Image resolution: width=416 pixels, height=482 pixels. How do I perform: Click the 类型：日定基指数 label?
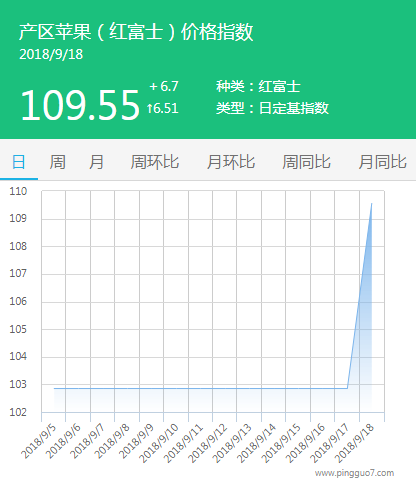[x=272, y=108]
